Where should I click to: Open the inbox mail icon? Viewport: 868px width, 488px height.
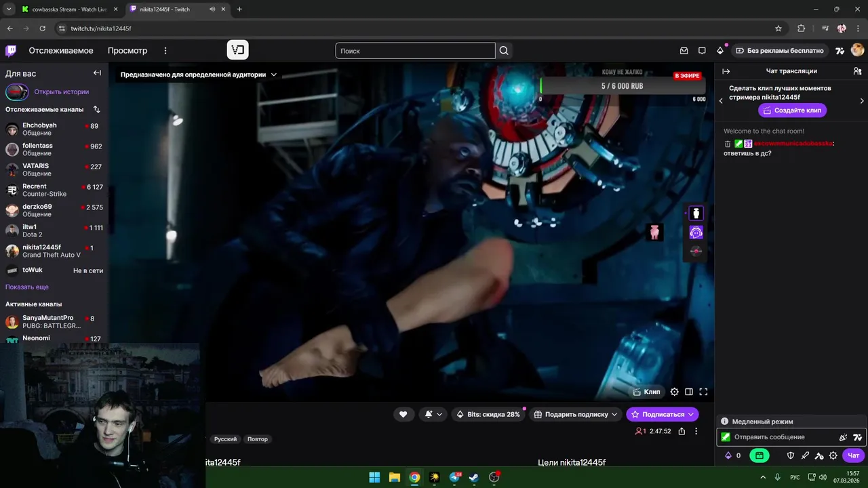(x=684, y=50)
